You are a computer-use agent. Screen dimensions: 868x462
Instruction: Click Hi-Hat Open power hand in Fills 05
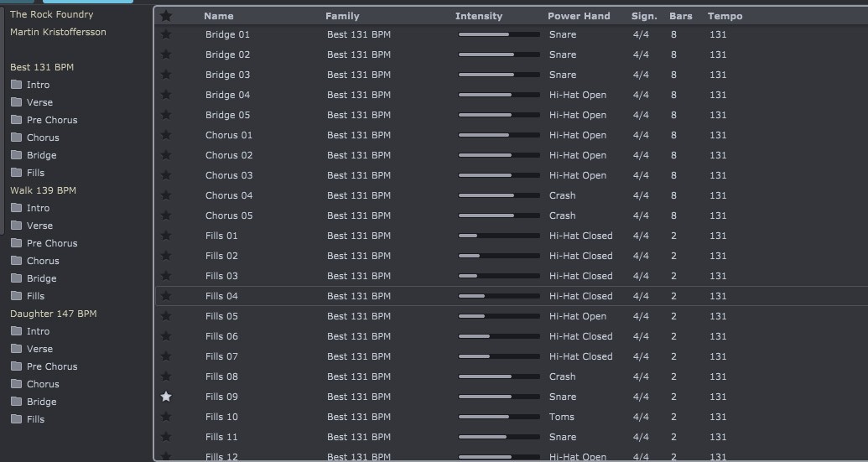(577, 316)
